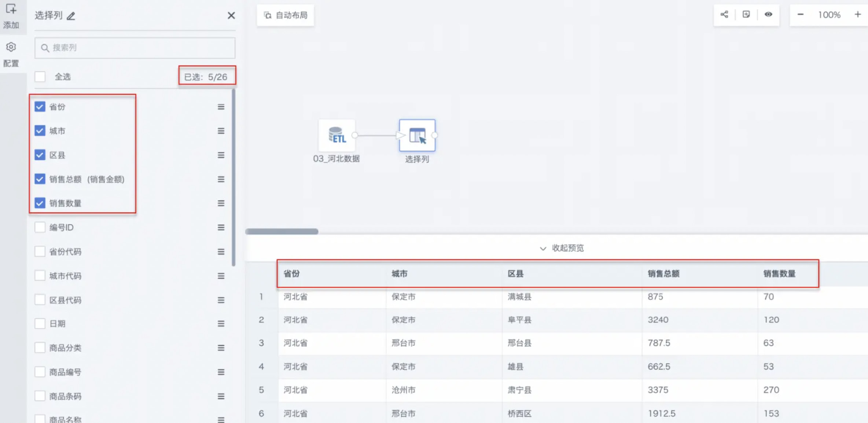Click the add-frame icon in top toolbar
This screenshot has height=423, width=868.
click(746, 15)
